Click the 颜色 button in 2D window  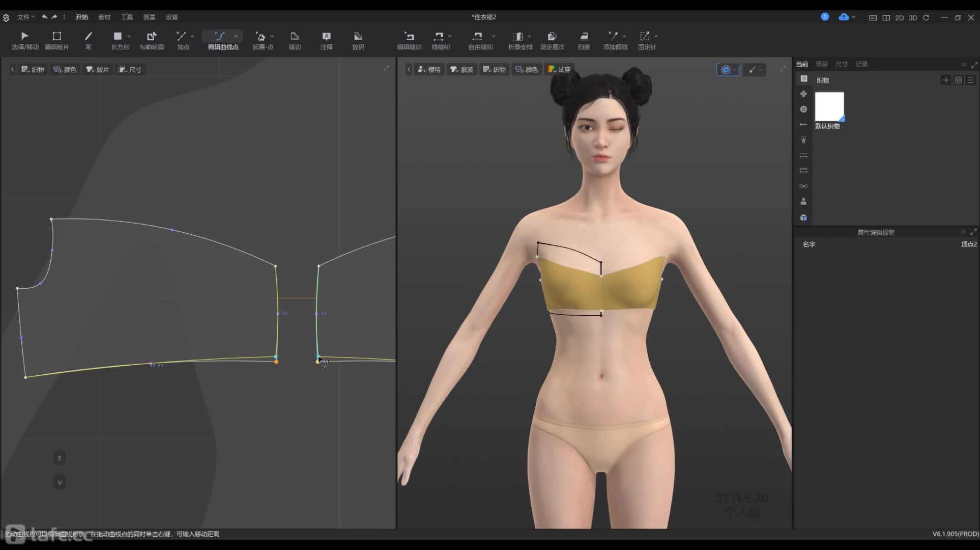coord(65,69)
